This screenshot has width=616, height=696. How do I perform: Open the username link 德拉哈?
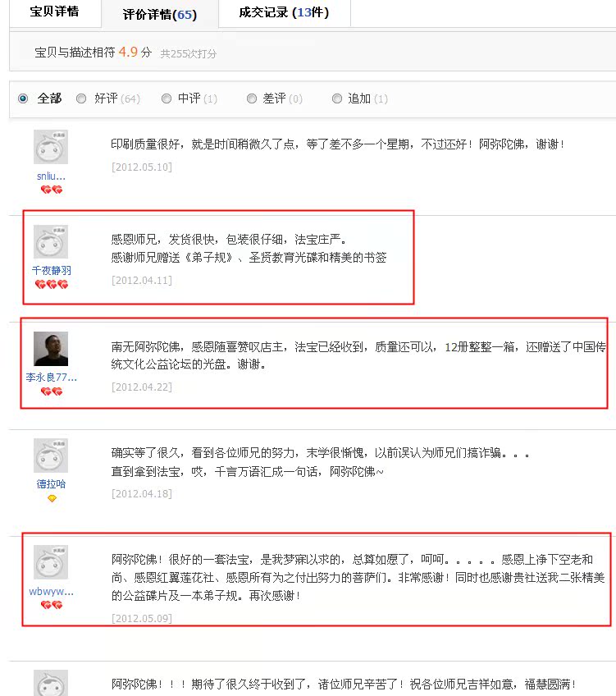pos(51,483)
